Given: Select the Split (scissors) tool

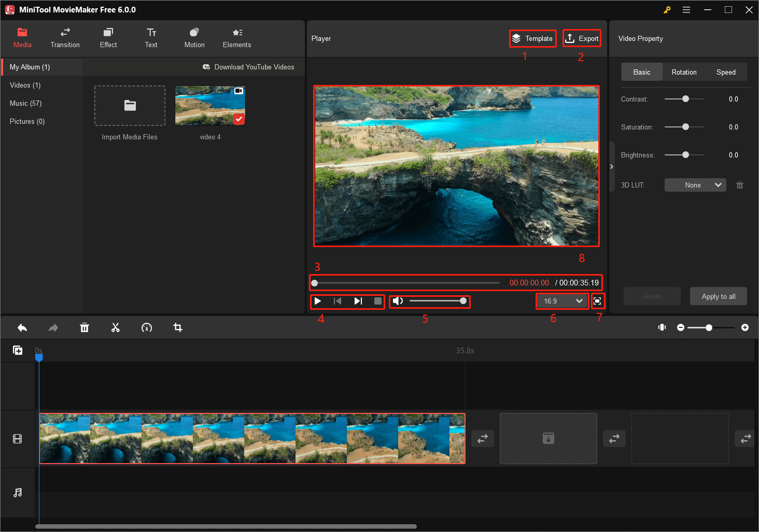Looking at the screenshot, I should click(116, 327).
